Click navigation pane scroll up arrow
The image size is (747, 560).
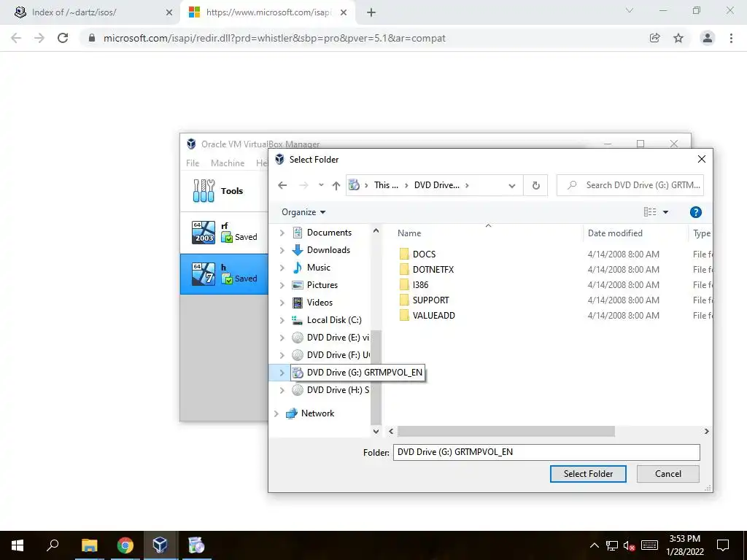[376, 231]
